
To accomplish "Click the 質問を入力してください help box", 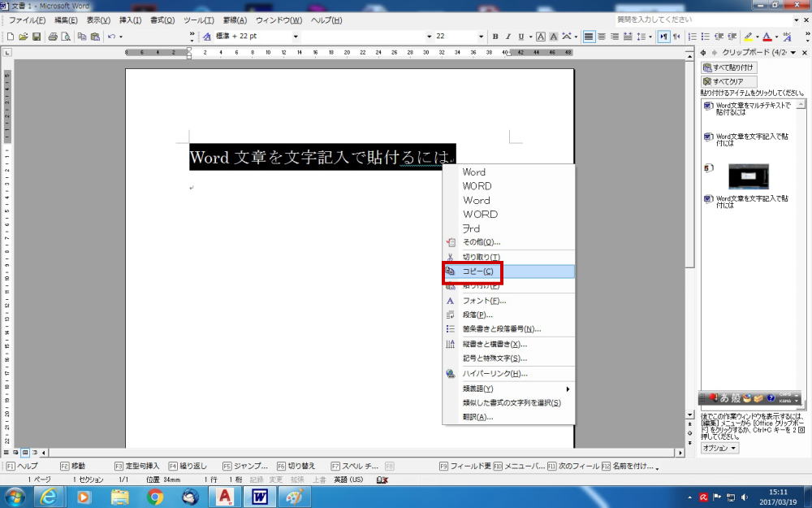I will click(x=703, y=20).
